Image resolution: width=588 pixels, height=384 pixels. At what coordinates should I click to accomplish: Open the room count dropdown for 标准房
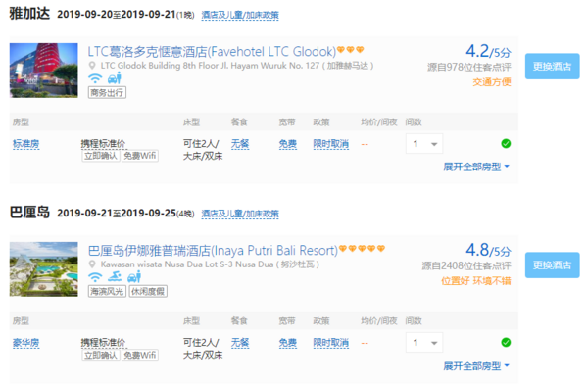(424, 144)
